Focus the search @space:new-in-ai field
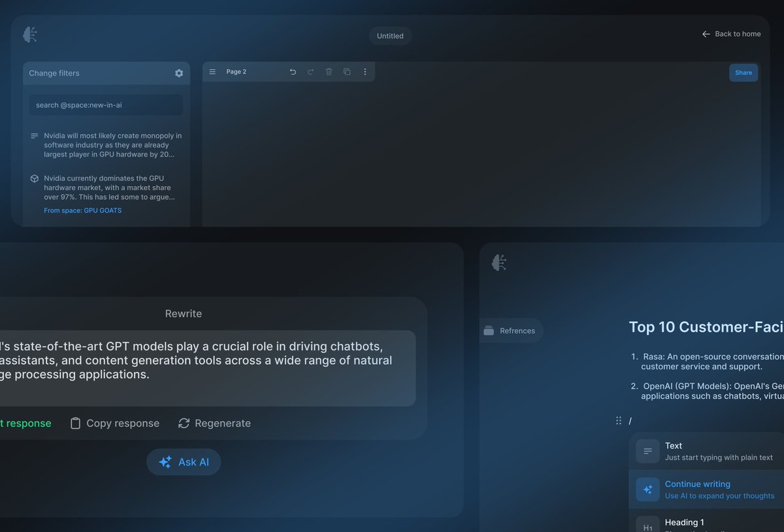Image resolution: width=784 pixels, height=532 pixels. point(106,105)
